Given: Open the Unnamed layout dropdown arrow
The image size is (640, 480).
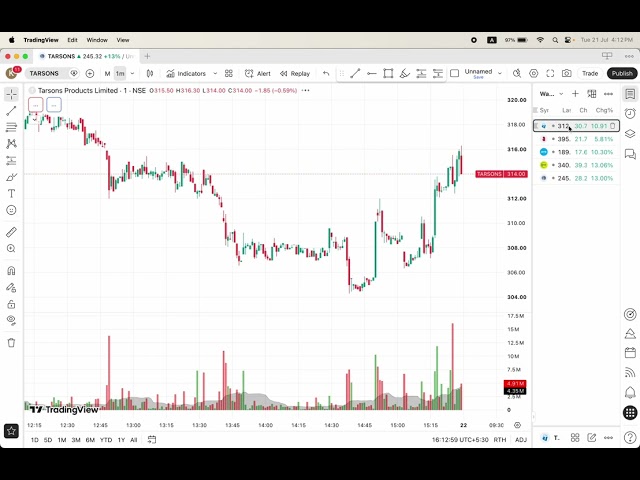Looking at the screenshot, I should [499, 73].
